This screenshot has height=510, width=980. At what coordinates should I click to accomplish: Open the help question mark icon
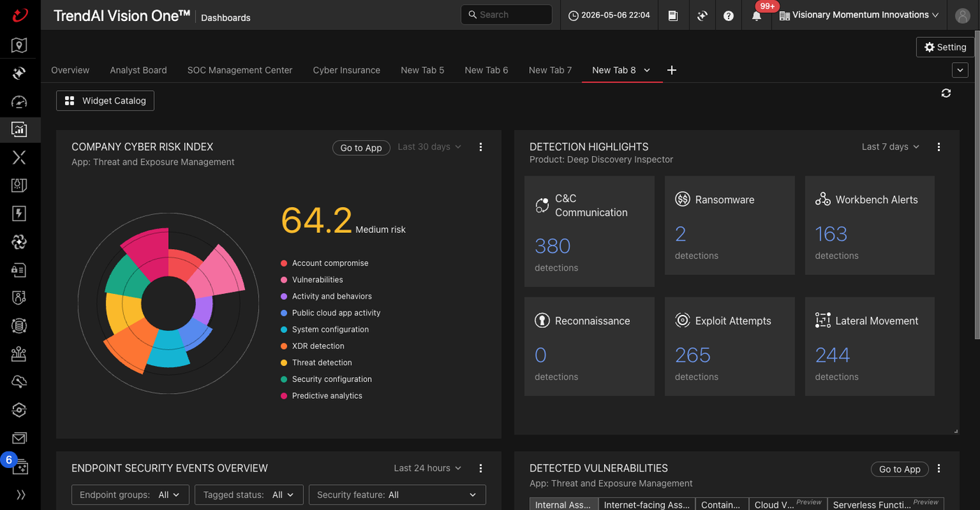tap(729, 15)
